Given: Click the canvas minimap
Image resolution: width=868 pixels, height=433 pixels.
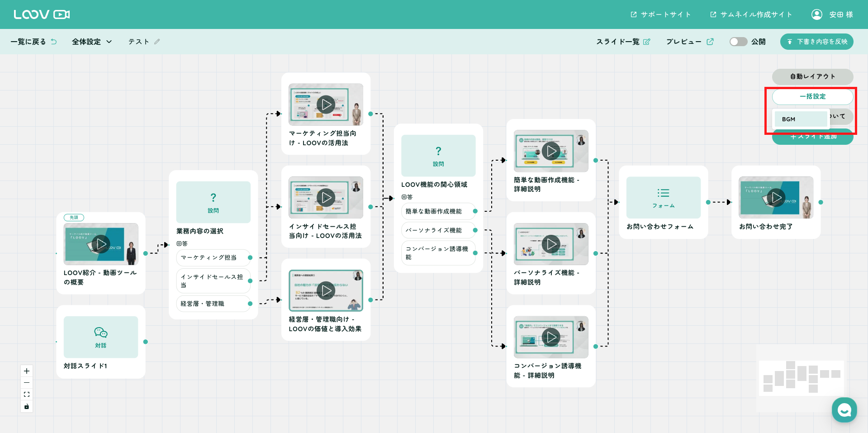Looking at the screenshot, I should (802, 378).
